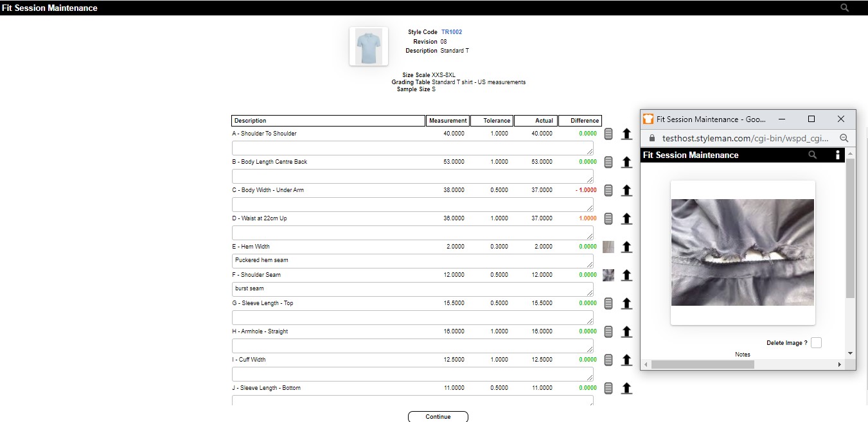The image size is (868, 422).
Task: Click popup horizontal scrollbar right arrow
Action: 840,364
